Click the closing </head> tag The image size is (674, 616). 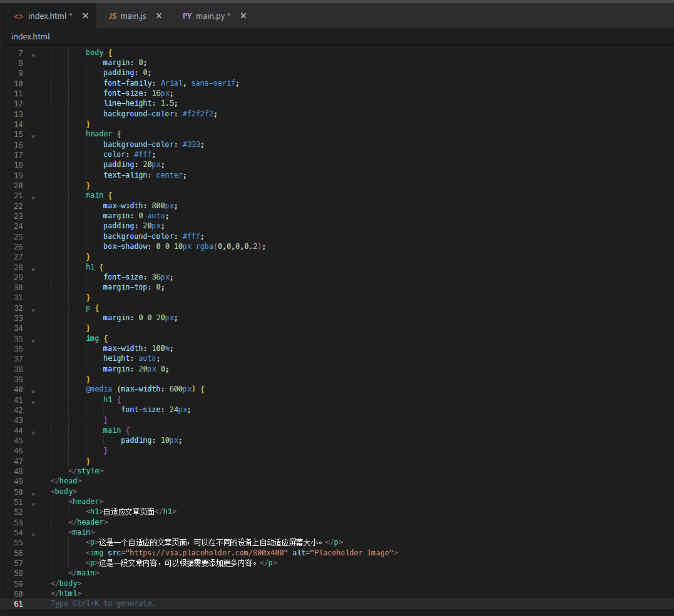coord(66,481)
